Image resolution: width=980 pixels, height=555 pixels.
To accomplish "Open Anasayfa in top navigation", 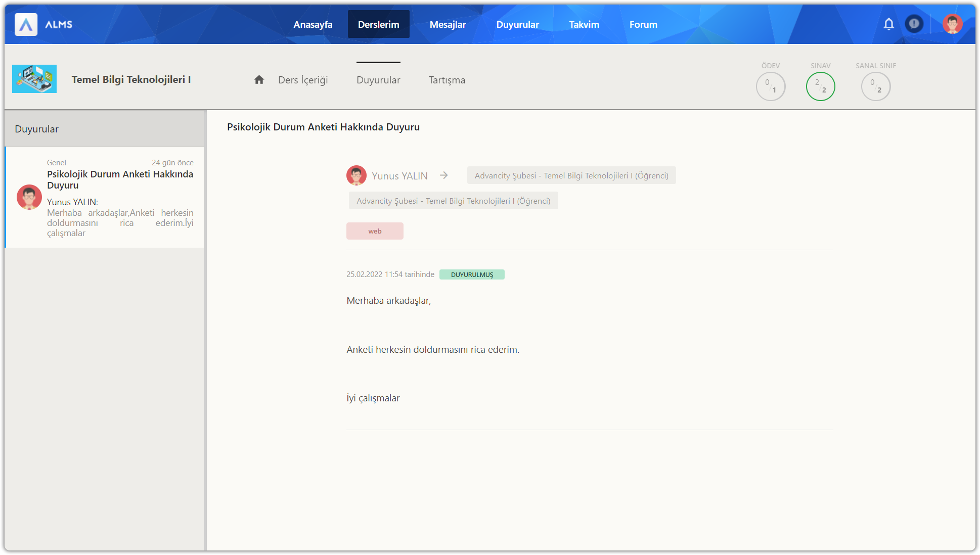I will coord(313,24).
